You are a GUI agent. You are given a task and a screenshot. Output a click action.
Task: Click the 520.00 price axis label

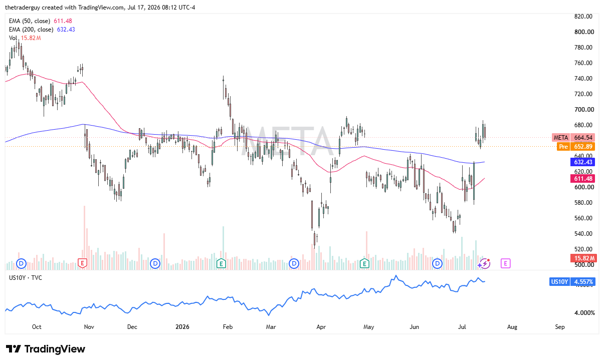[584, 249]
